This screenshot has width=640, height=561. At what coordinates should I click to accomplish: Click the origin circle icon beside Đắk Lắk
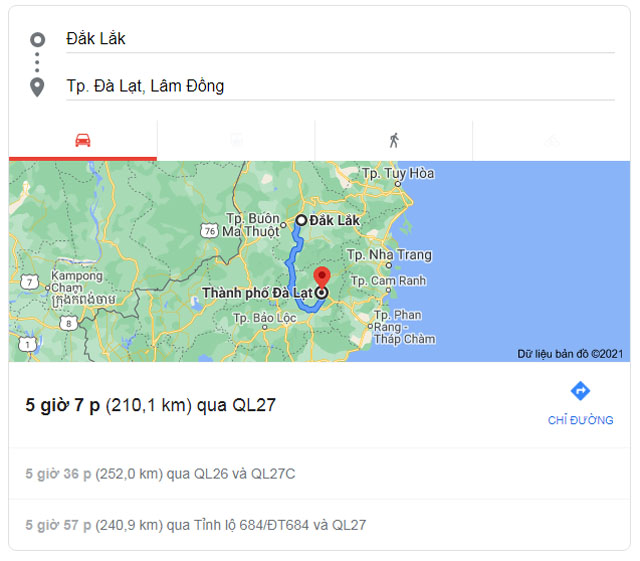coord(38,40)
